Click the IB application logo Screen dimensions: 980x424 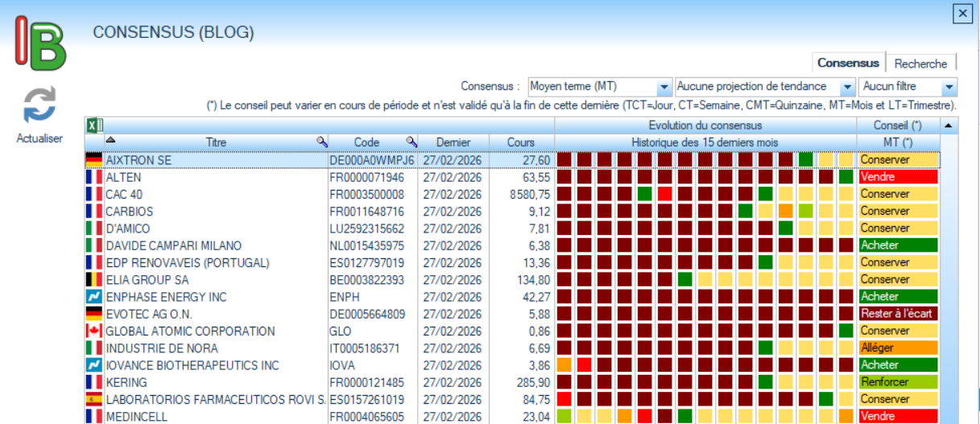tap(40, 43)
